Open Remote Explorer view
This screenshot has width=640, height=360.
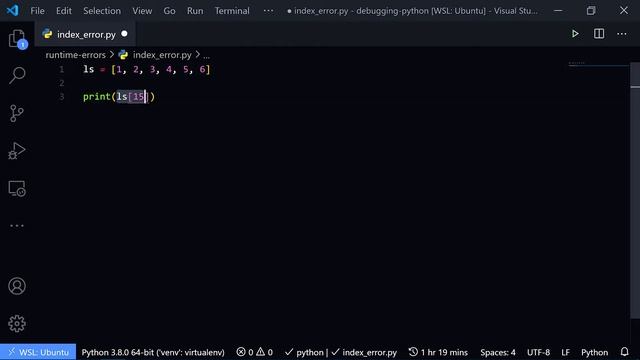tap(17, 188)
